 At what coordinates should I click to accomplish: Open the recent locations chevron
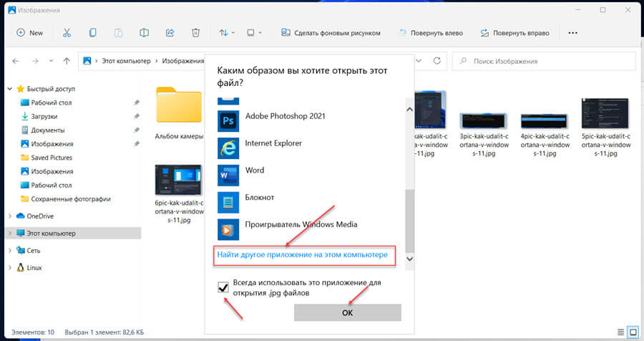pyautogui.click(x=51, y=61)
